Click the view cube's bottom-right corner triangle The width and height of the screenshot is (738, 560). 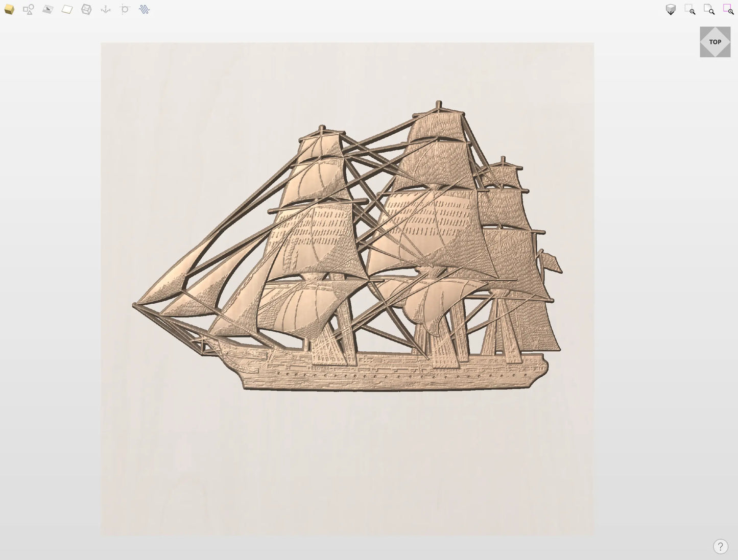point(727,53)
